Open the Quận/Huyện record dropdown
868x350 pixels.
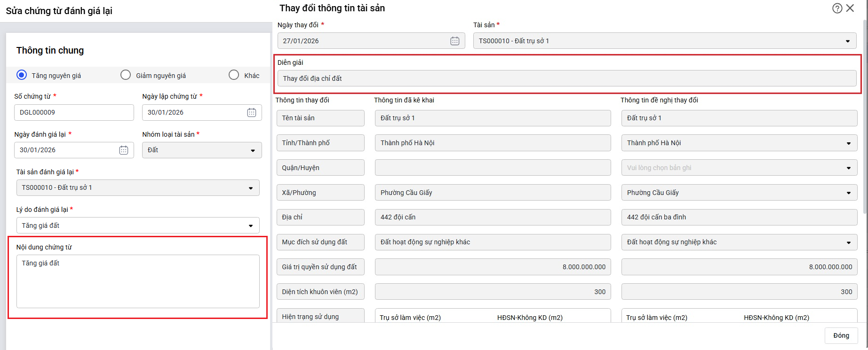(x=849, y=168)
